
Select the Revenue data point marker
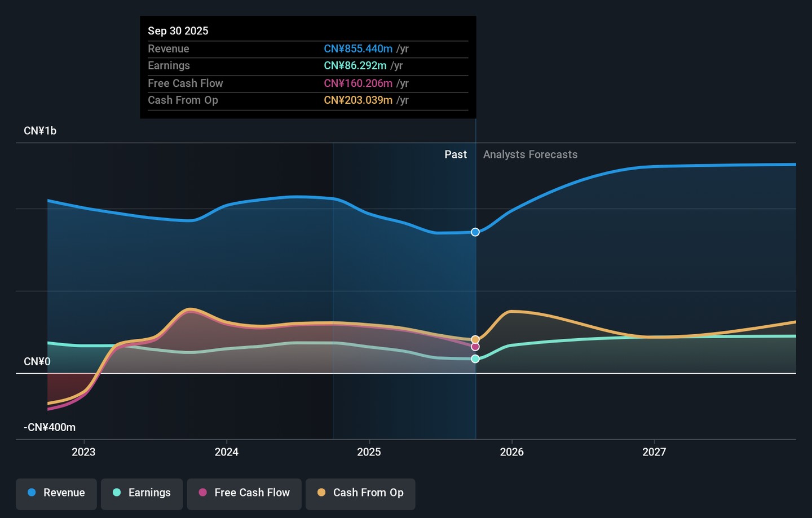[475, 232]
